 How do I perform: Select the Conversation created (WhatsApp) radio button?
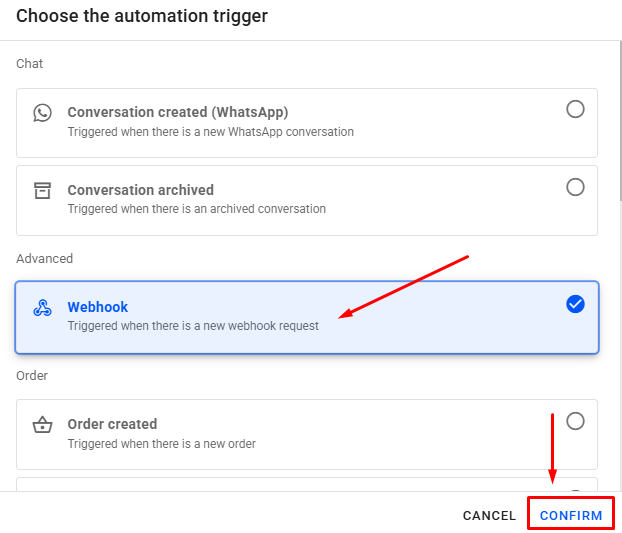tap(575, 109)
